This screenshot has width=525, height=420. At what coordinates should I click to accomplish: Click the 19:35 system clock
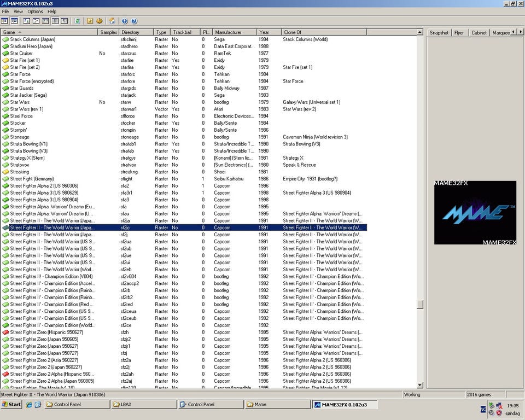tap(513, 405)
